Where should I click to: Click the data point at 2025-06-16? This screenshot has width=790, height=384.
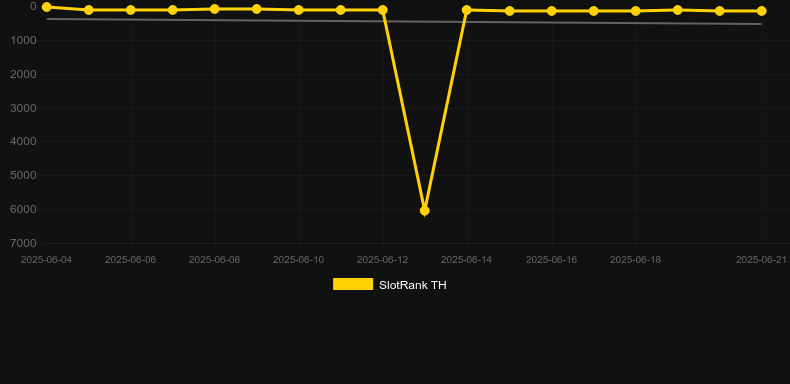[552, 11]
